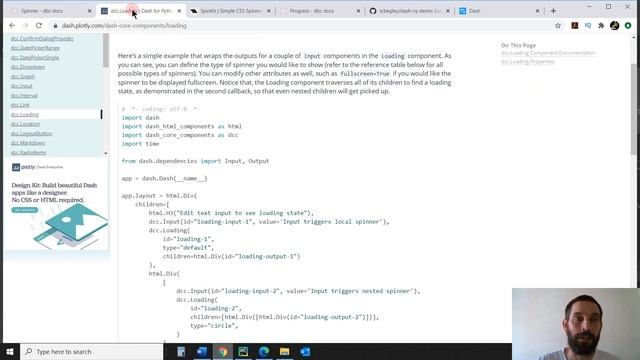This screenshot has width=640, height=360.
Task: Open dcc.Graph in the sidebar
Action: pyautogui.click(x=22, y=76)
